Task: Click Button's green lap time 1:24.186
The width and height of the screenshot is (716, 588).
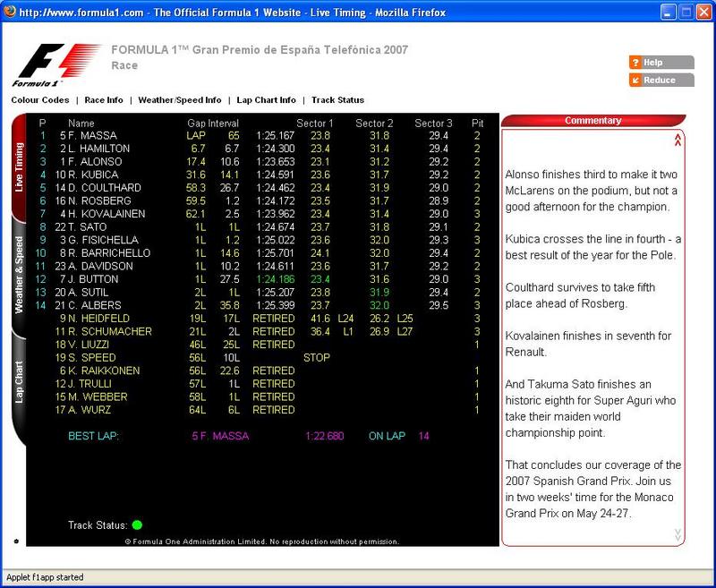Action: click(x=276, y=279)
